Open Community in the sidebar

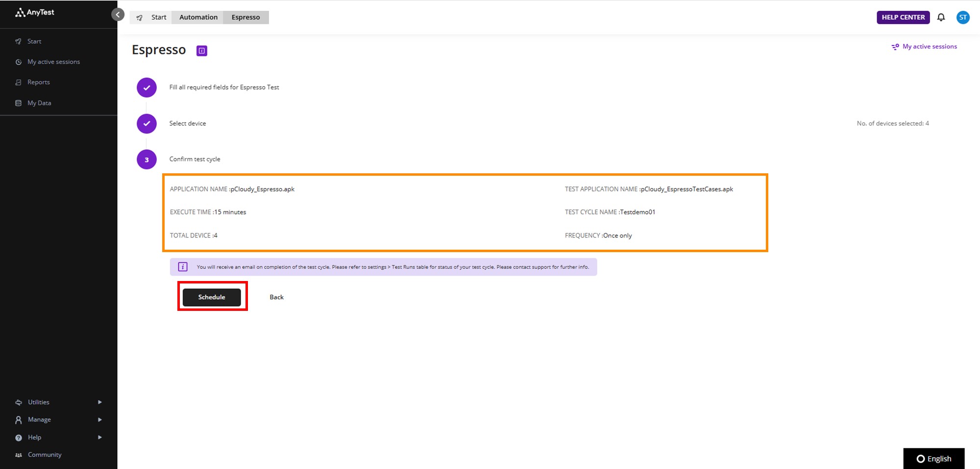pos(45,455)
